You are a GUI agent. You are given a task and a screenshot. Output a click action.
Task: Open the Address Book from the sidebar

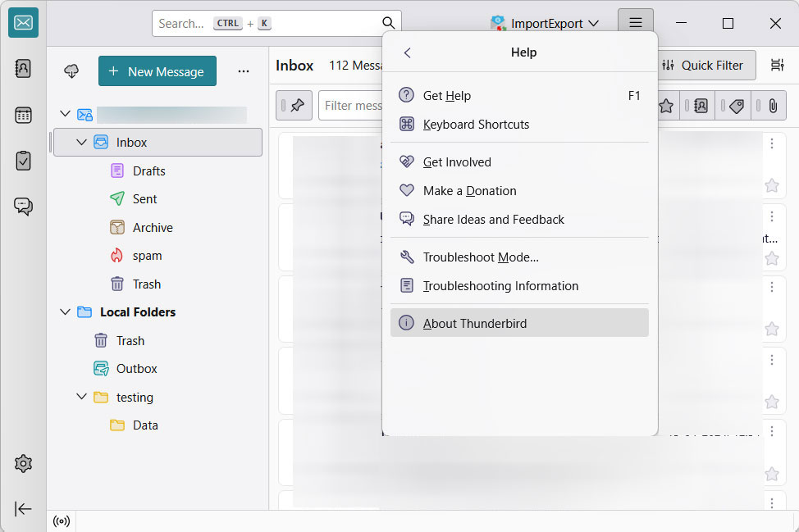coord(23,69)
